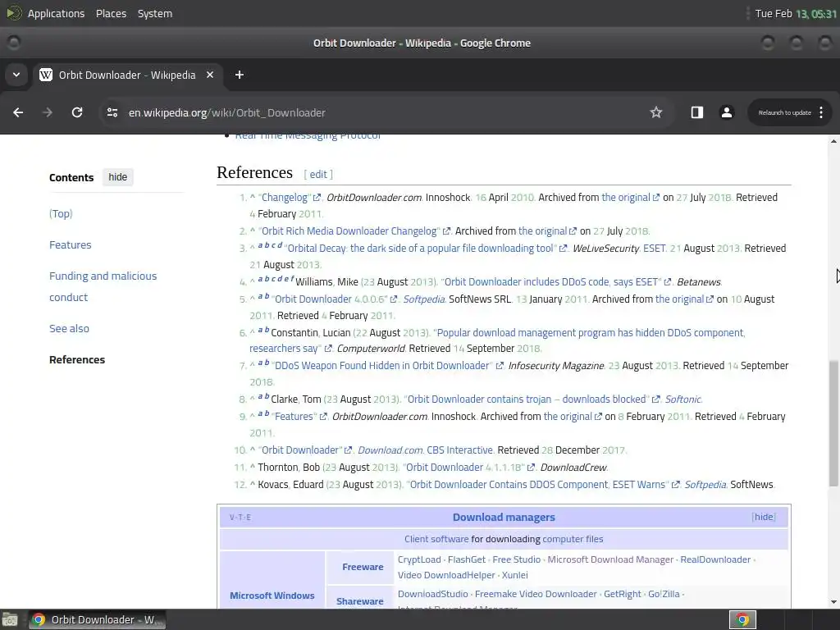Click the Chrome icon in bottom panel tray
Viewport: 840px width, 630px height.
click(742, 620)
